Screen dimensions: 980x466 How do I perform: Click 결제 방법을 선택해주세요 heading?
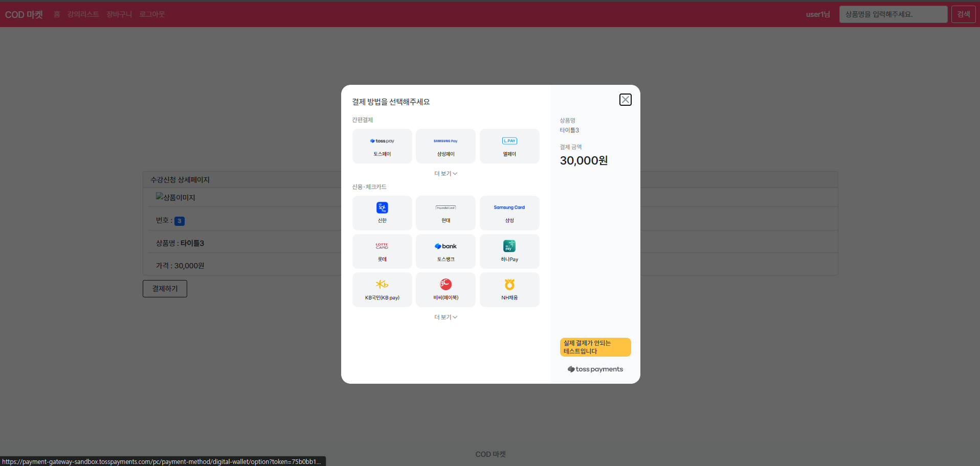click(391, 102)
